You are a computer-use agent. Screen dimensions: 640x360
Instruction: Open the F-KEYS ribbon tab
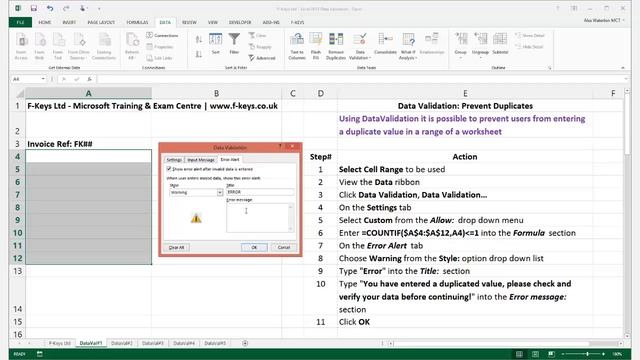297,22
